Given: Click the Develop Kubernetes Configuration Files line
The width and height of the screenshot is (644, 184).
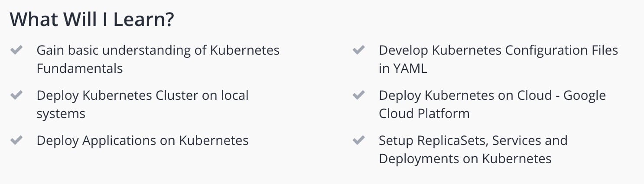Looking at the screenshot, I should click(498, 50).
